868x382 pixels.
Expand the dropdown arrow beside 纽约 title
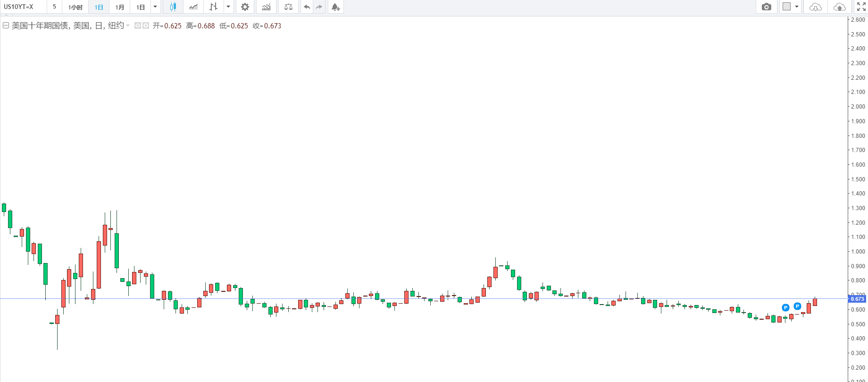(128, 25)
